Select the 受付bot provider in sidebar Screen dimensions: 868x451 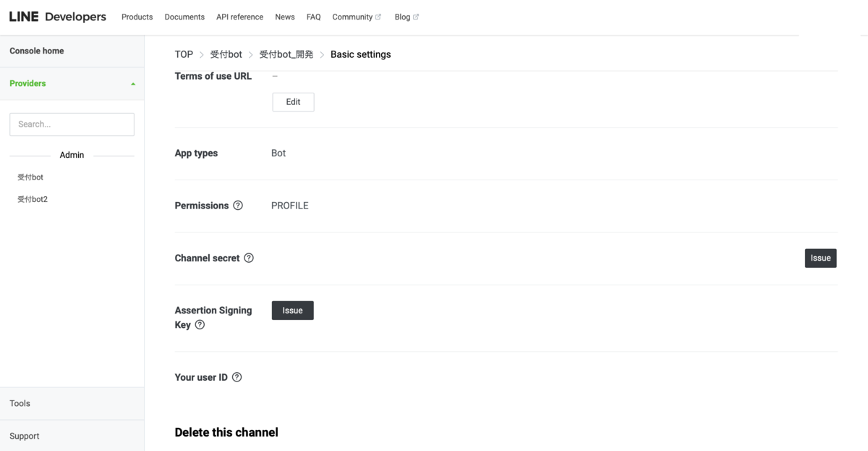click(30, 177)
